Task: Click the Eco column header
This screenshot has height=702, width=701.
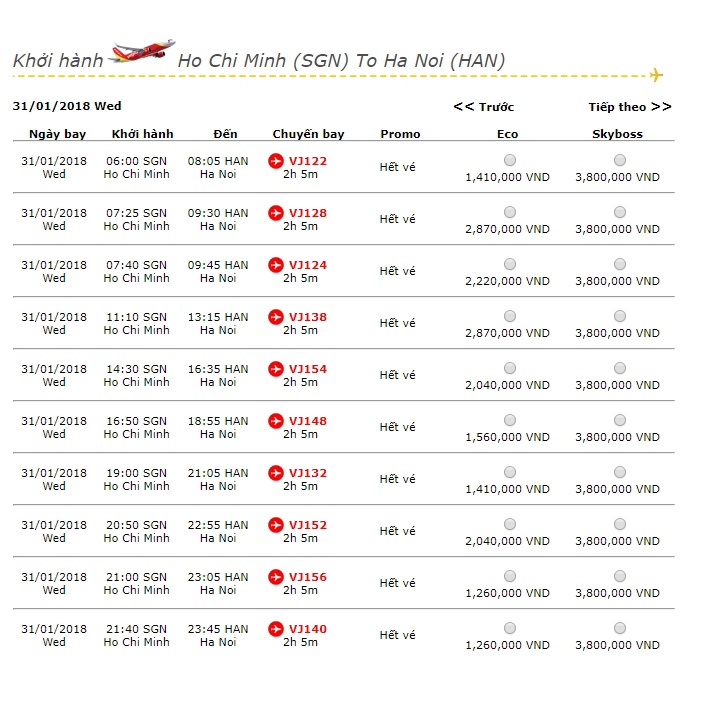Action: point(507,134)
